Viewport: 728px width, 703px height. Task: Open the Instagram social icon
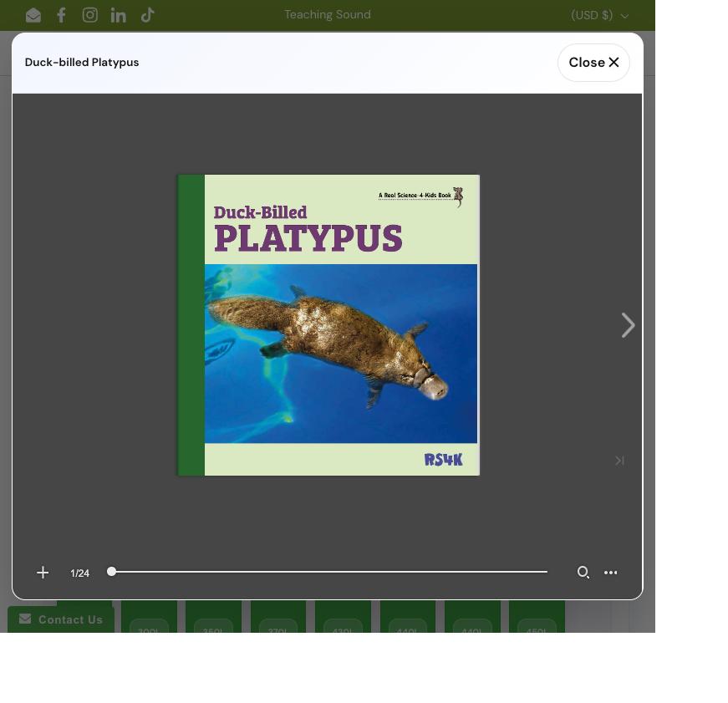point(90,15)
